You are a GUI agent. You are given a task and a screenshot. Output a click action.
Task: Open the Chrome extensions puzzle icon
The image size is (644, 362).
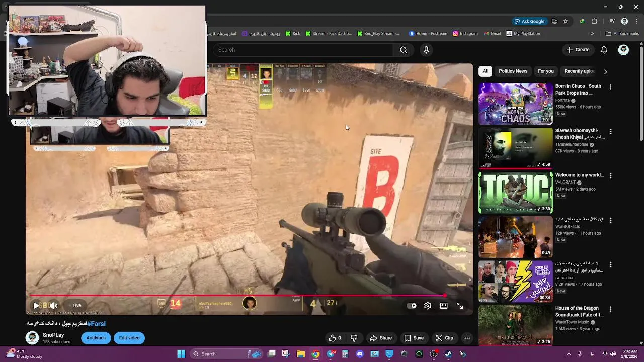595,21
